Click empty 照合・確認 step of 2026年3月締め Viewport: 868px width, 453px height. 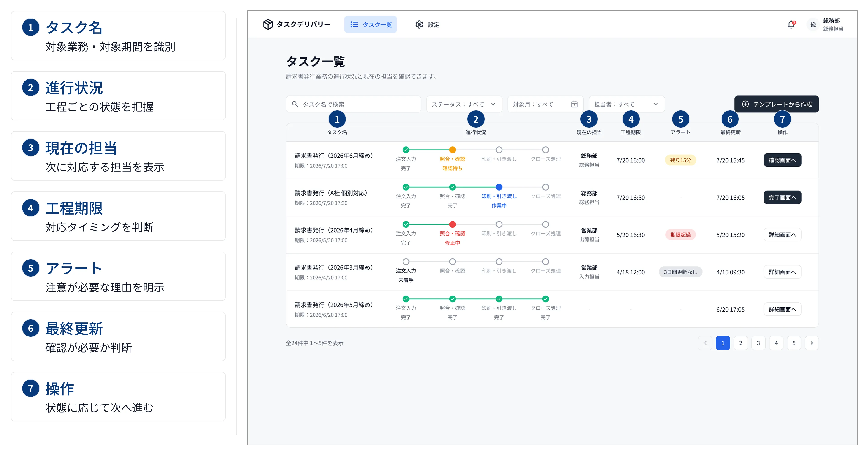coord(453,262)
